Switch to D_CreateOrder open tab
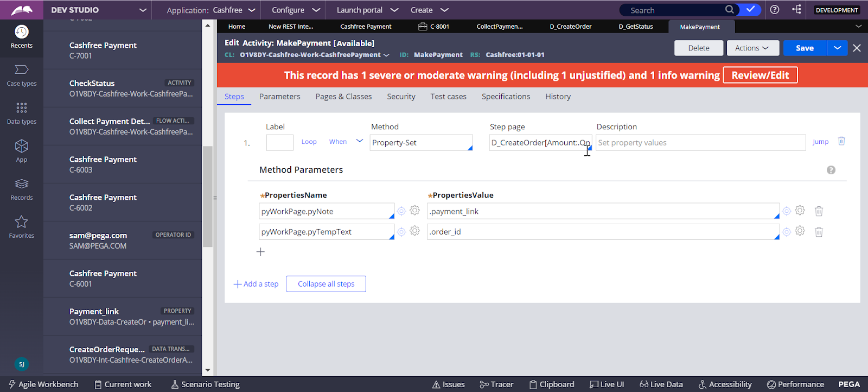This screenshot has height=392, width=868. (x=570, y=26)
